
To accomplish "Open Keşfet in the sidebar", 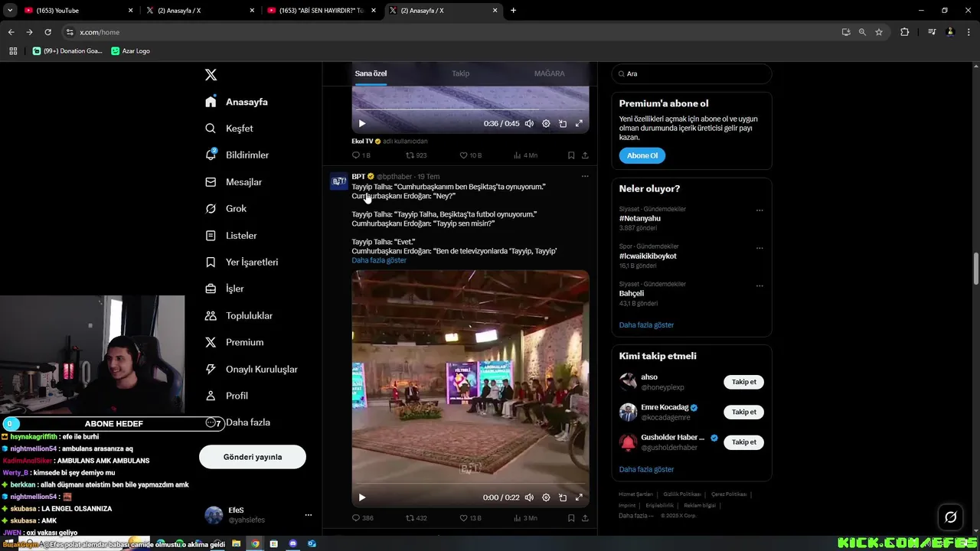I will click(229, 129).
